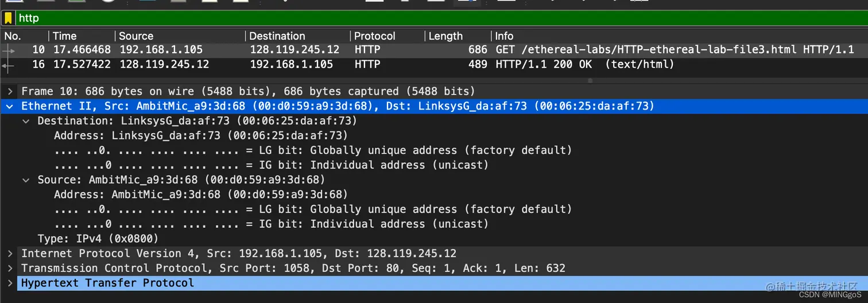Image resolution: width=868 pixels, height=303 pixels.
Task: Collapse the Ethernet II tree node
Action: 10,106
